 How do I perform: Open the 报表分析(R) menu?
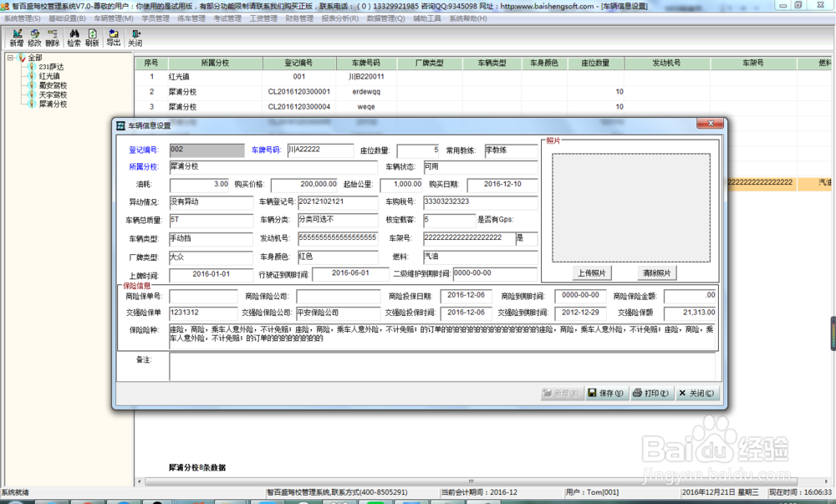pos(340,18)
